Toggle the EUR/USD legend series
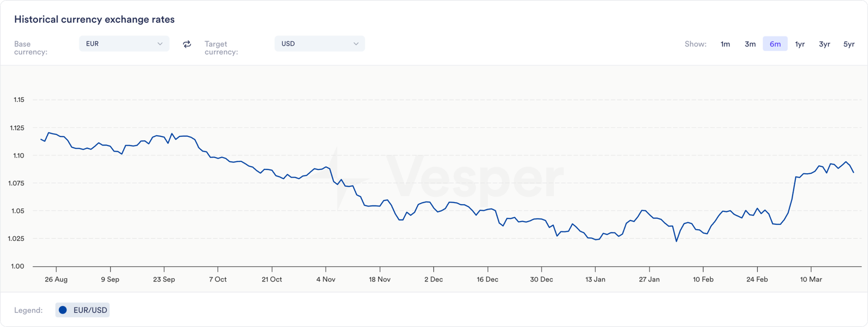This screenshot has width=868, height=327. tap(82, 310)
